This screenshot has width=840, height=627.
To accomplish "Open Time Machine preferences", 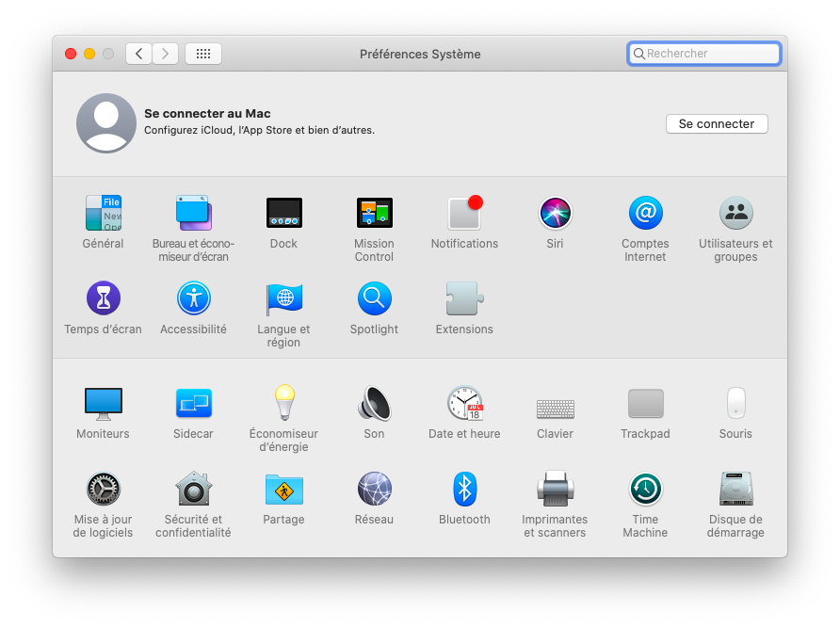I will click(645, 489).
